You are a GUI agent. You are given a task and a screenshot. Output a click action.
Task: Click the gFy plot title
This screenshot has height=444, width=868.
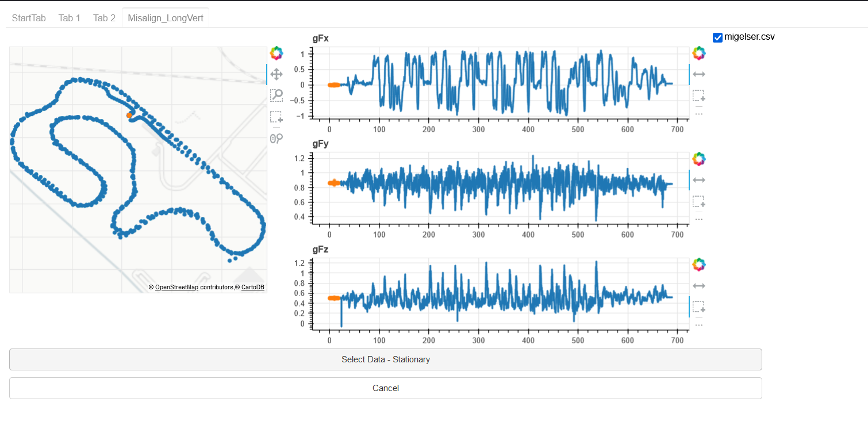321,144
